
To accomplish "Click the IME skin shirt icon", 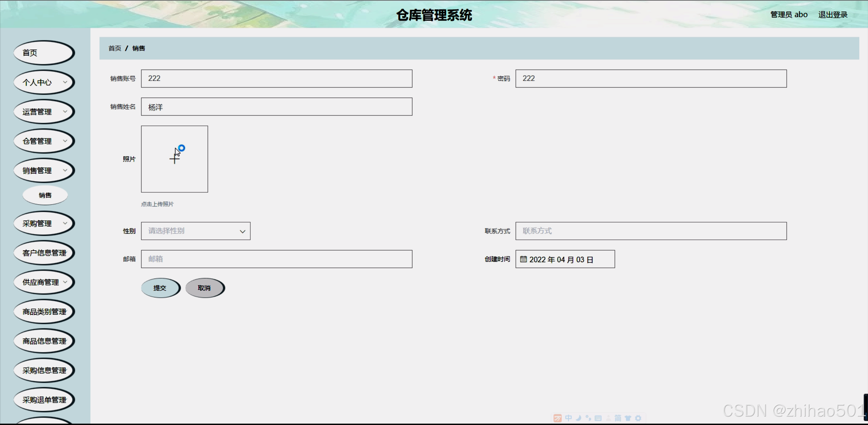I will tap(628, 418).
